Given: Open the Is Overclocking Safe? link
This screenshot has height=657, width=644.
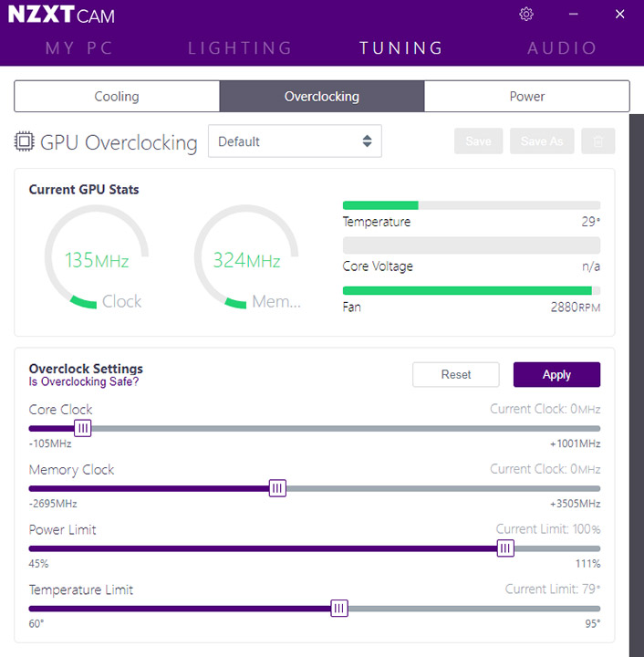Looking at the screenshot, I should point(83,381).
